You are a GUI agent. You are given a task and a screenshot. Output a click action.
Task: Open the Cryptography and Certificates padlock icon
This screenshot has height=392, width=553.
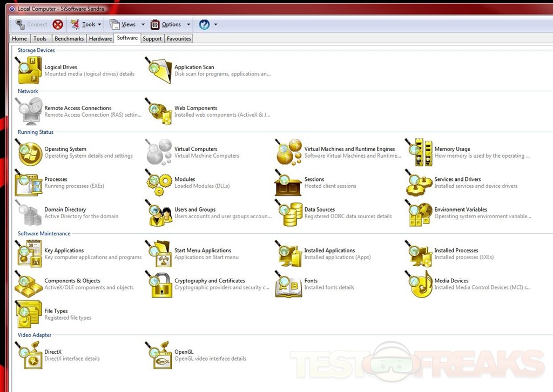click(x=159, y=285)
